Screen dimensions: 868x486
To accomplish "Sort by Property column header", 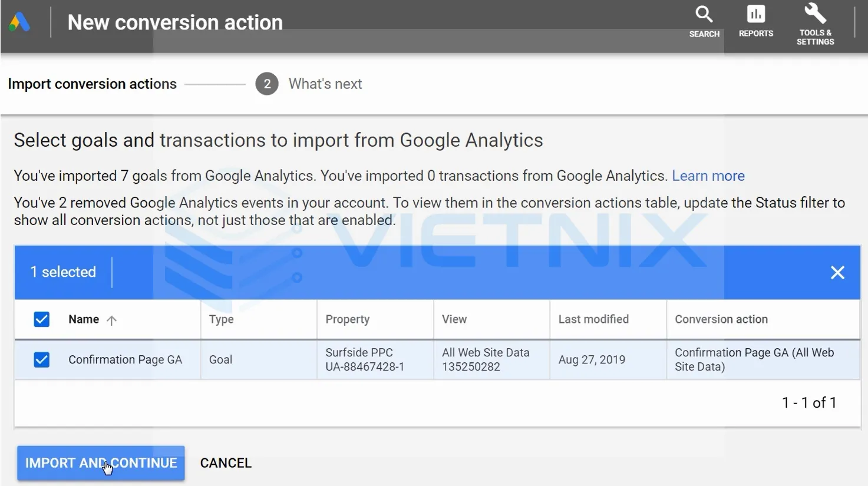I will [x=348, y=319].
